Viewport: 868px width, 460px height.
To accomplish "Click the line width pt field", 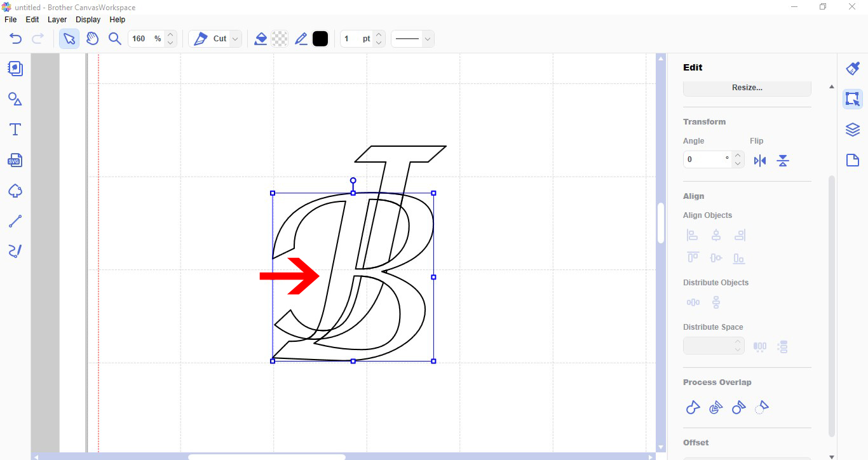I will click(356, 39).
